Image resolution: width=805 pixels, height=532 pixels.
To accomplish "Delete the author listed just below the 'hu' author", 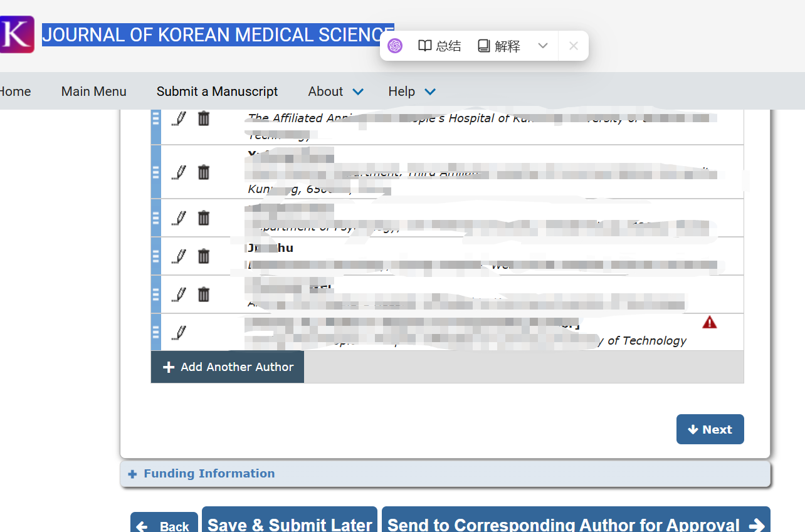I will point(204,295).
